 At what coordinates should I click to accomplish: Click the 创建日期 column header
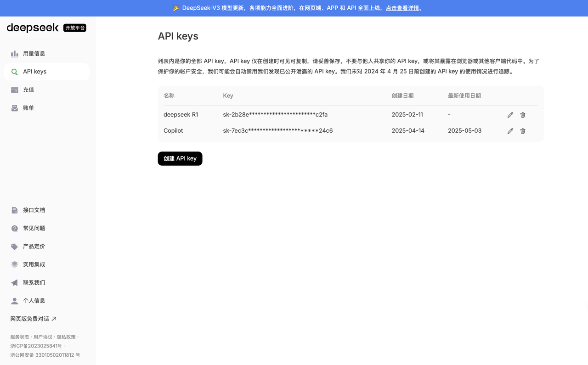coord(402,96)
